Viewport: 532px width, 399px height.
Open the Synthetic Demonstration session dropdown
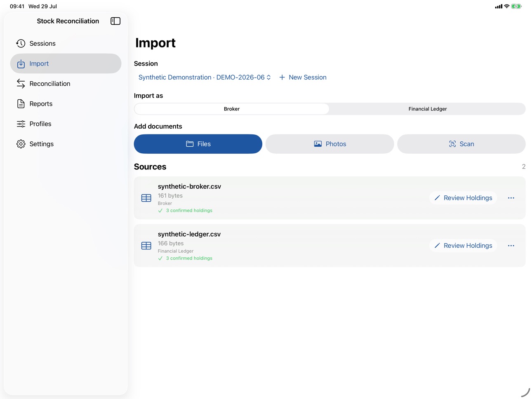pyautogui.click(x=205, y=77)
